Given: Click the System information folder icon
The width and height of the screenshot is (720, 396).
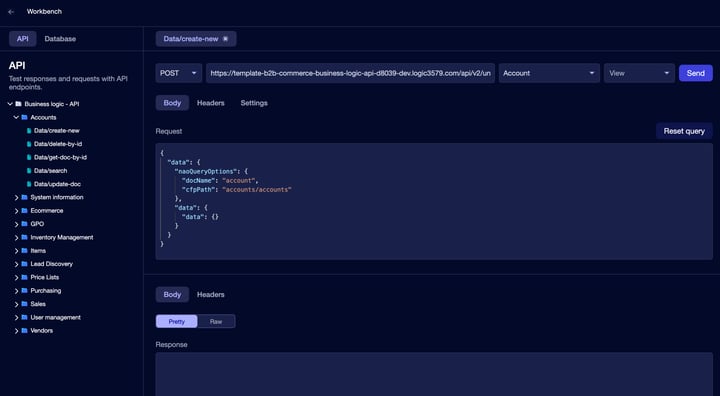Looking at the screenshot, I should point(24,198).
